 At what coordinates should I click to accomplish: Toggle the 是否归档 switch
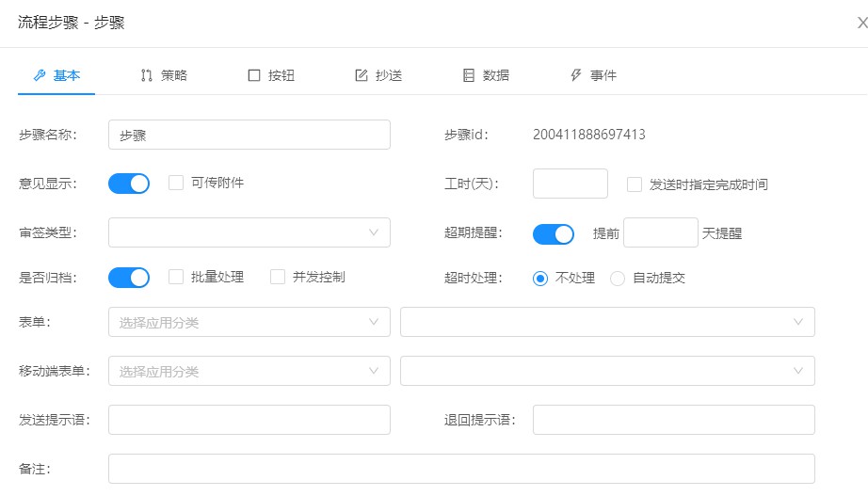129,278
